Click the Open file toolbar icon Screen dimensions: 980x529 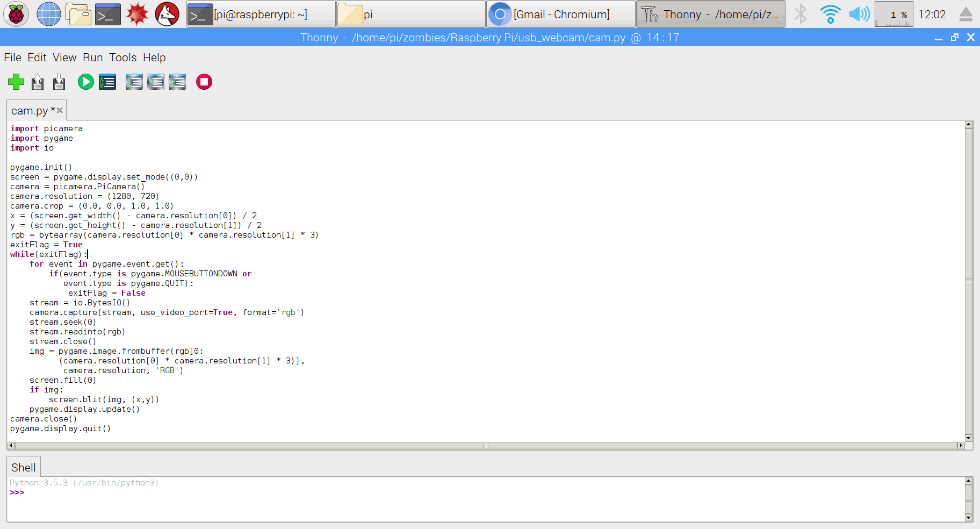pyautogui.click(x=38, y=82)
